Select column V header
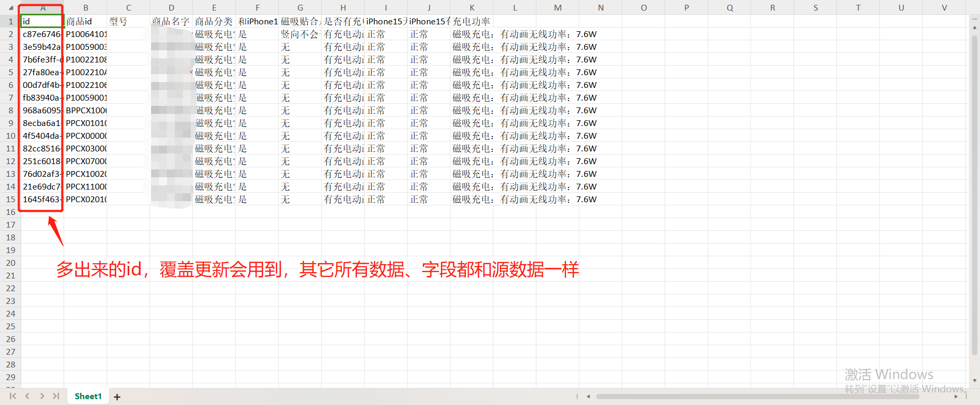The width and height of the screenshot is (980, 405). [944, 8]
